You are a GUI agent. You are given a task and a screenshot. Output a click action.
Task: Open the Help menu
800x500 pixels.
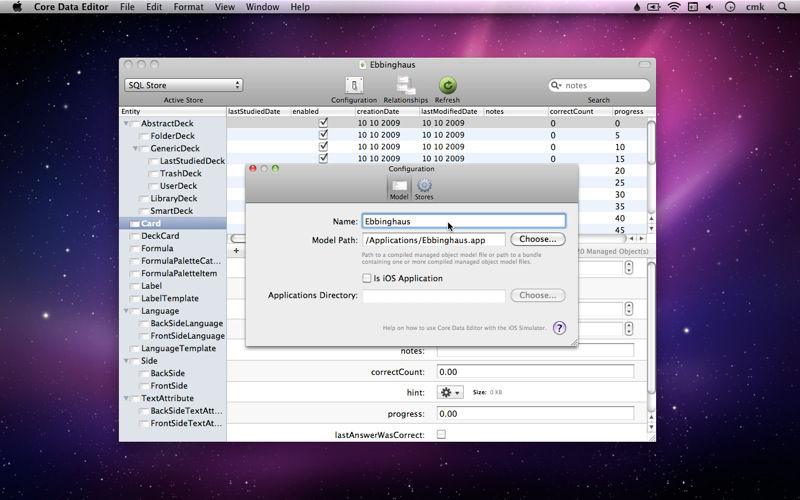click(300, 7)
